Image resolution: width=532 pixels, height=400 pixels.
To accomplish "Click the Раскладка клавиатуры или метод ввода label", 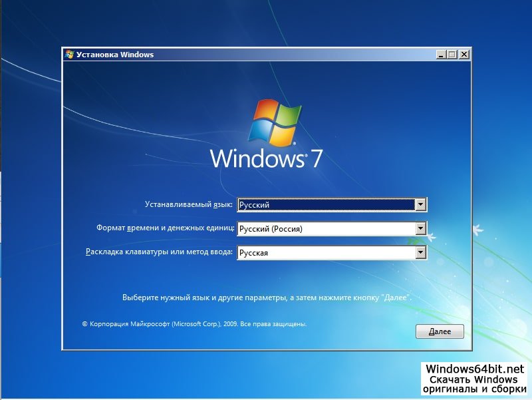I will (160, 252).
